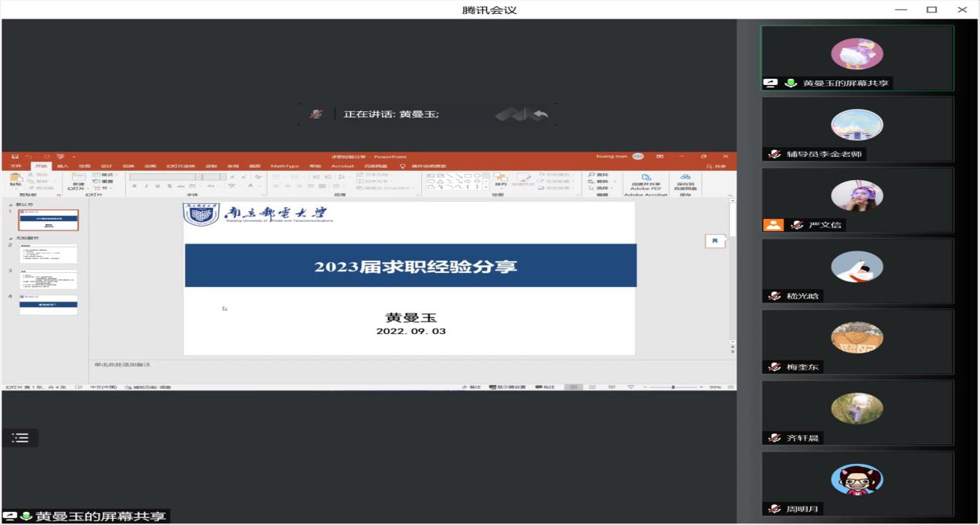
Task: Toggle Bold formatting in font group
Action: coord(134,186)
